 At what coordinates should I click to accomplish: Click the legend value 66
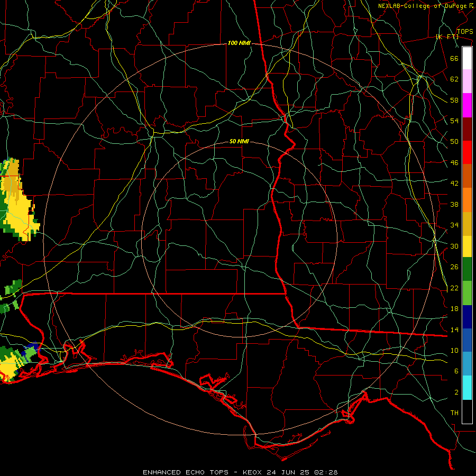click(x=454, y=58)
